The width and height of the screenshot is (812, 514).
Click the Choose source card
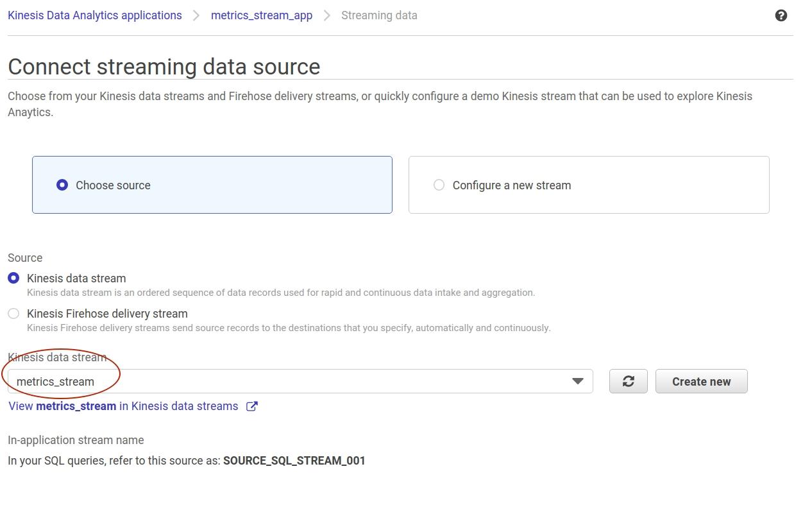tap(212, 184)
